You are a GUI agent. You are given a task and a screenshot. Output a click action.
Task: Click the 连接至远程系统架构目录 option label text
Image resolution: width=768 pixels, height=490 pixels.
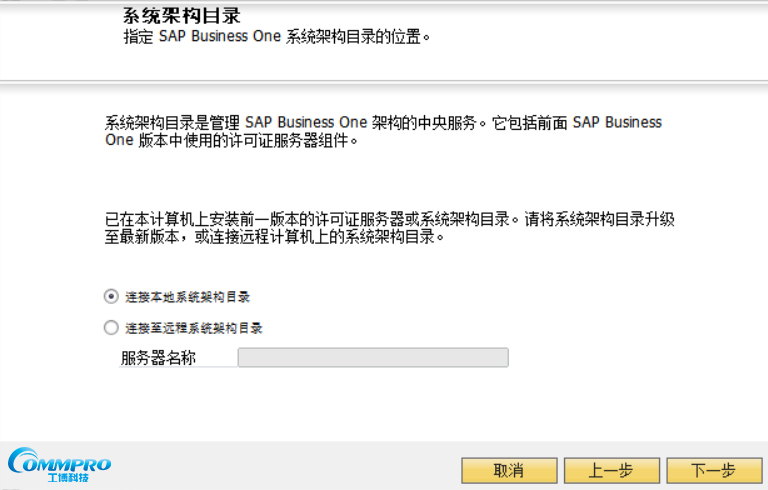pyautogui.click(x=194, y=328)
